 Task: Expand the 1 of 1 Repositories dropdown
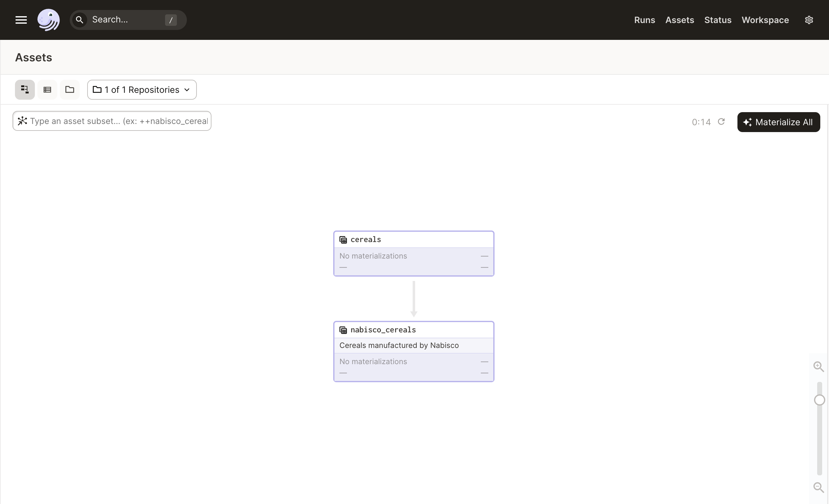point(142,89)
